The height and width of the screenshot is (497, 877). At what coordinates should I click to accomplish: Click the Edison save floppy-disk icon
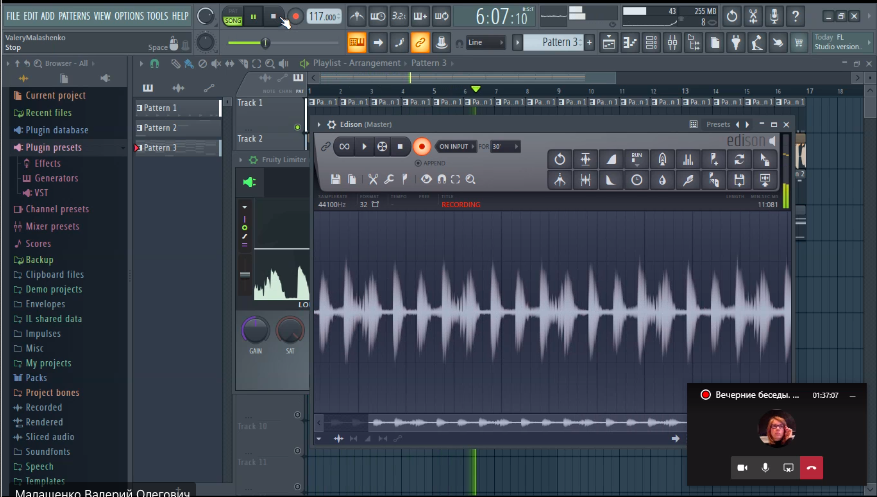click(336, 179)
